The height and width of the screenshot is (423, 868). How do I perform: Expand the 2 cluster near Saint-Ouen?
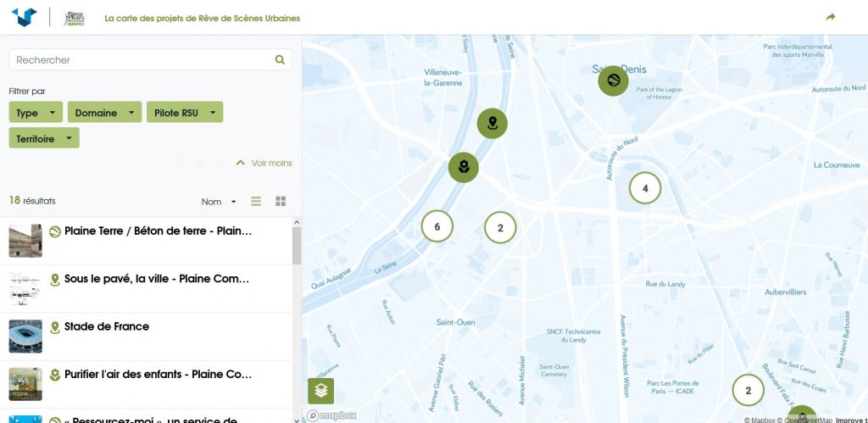click(500, 227)
